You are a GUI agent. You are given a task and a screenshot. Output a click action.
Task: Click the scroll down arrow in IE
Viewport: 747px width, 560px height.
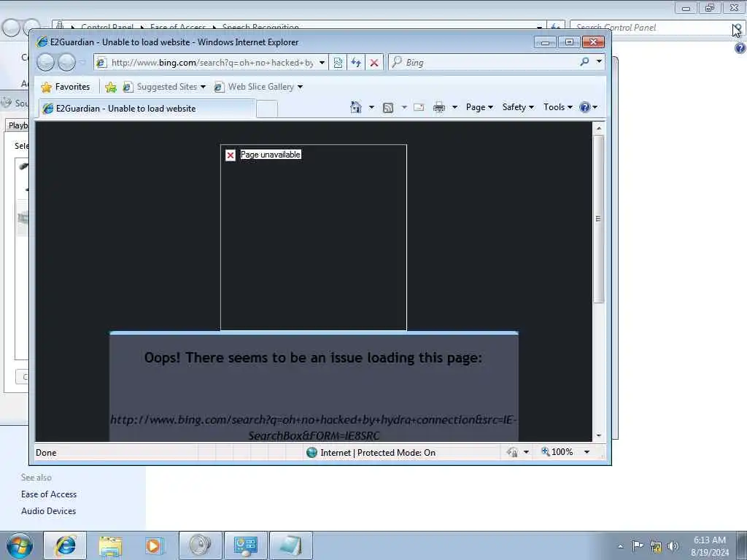click(x=599, y=436)
